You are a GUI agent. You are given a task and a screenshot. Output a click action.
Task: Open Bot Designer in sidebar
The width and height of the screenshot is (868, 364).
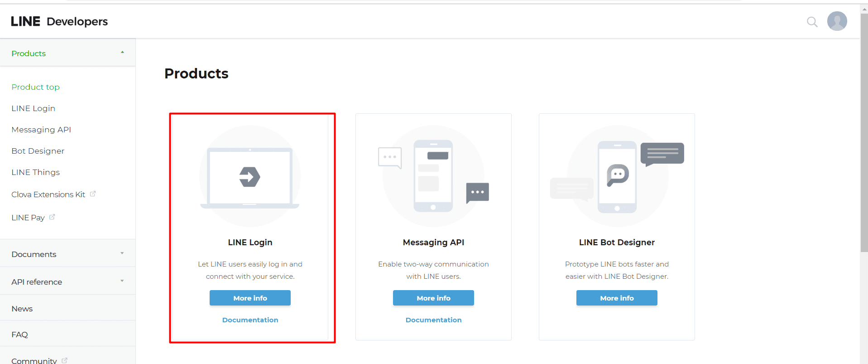(x=38, y=151)
